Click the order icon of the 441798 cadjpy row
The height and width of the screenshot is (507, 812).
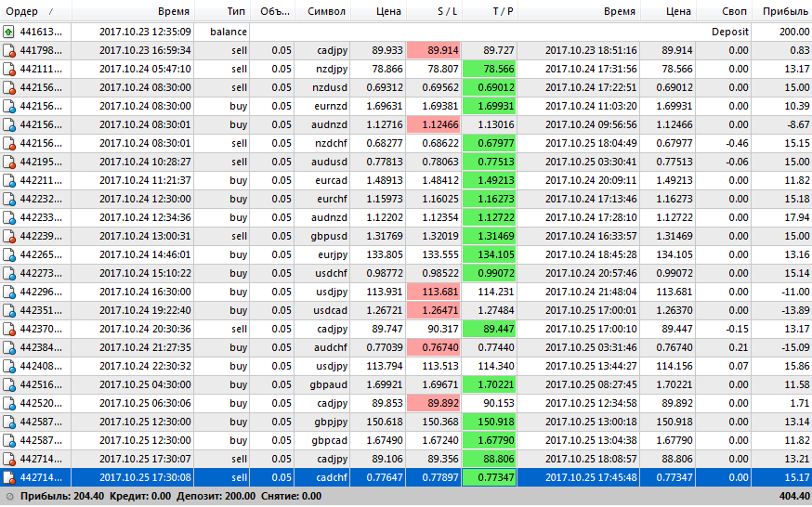pyautogui.click(x=8, y=51)
